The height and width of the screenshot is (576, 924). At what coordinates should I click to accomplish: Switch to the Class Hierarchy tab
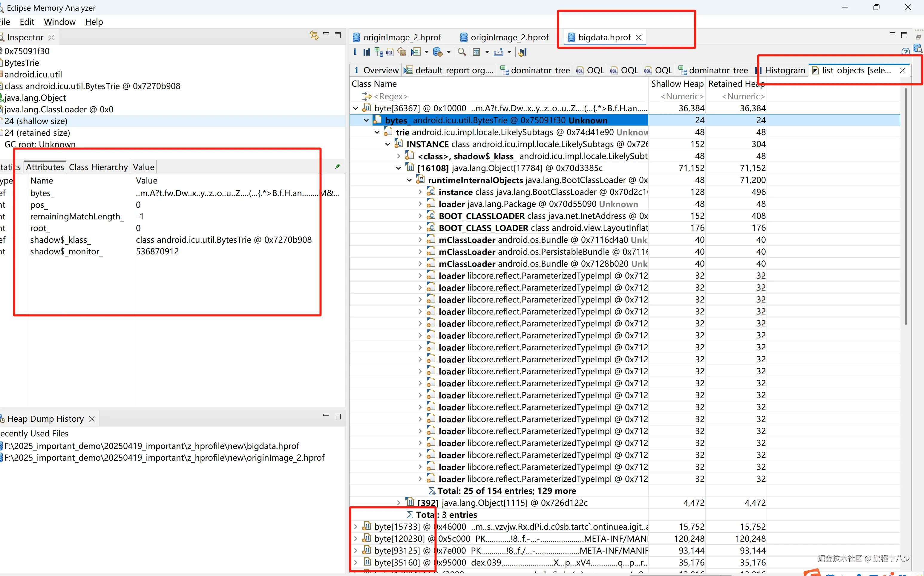pyautogui.click(x=98, y=167)
